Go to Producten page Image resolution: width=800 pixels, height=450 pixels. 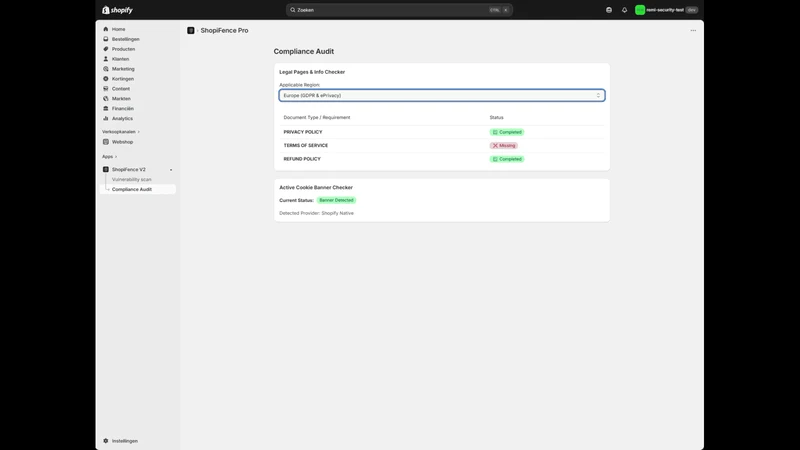click(123, 49)
